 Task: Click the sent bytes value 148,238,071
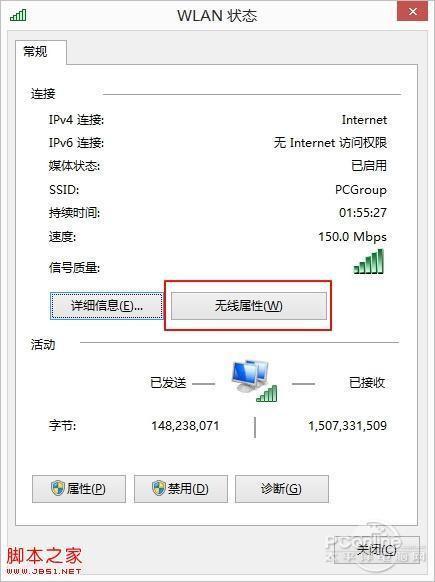[x=185, y=425]
